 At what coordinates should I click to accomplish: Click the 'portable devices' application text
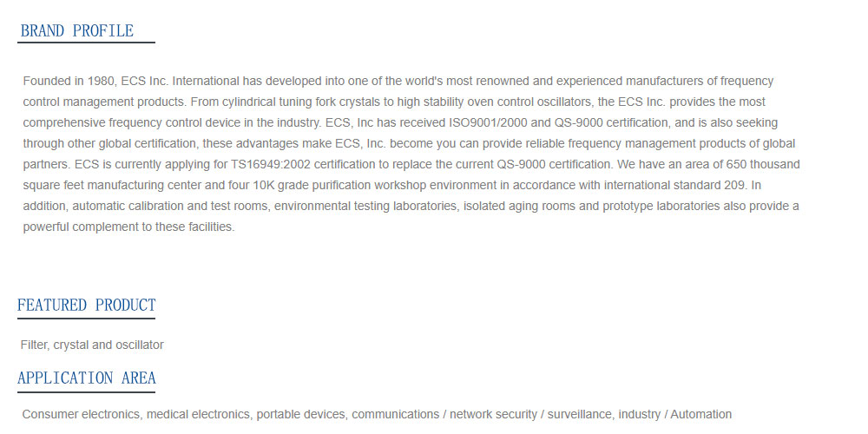pos(301,414)
